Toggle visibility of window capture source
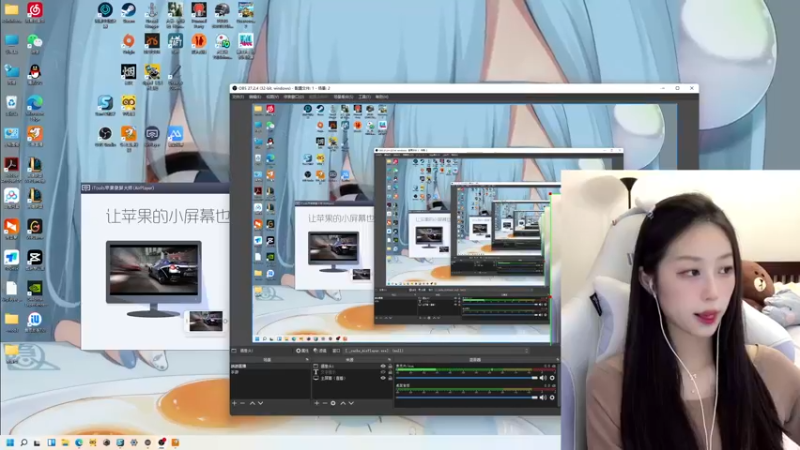 pos(383,366)
